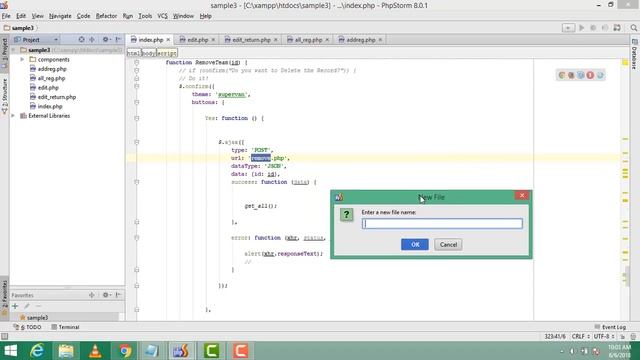Hide the Project panel with the hide icon
This screenshot has width=640, height=360.
click(x=118, y=40)
